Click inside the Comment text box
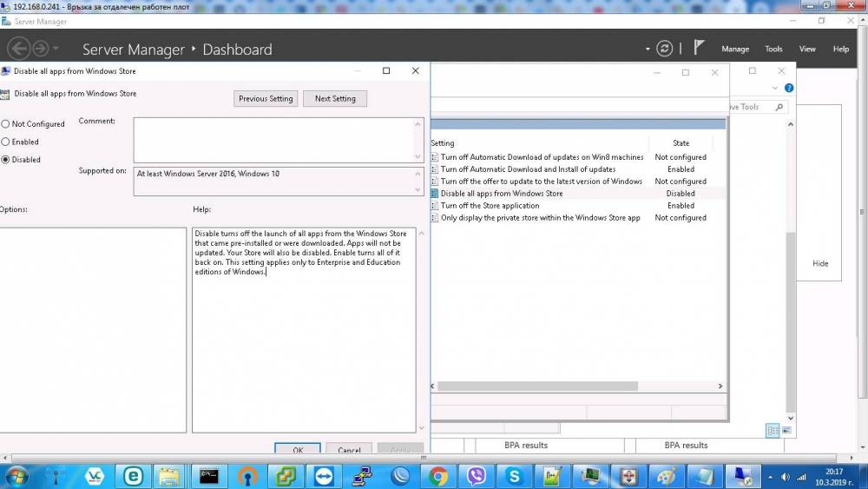868x489 pixels. [x=279, y=140]
